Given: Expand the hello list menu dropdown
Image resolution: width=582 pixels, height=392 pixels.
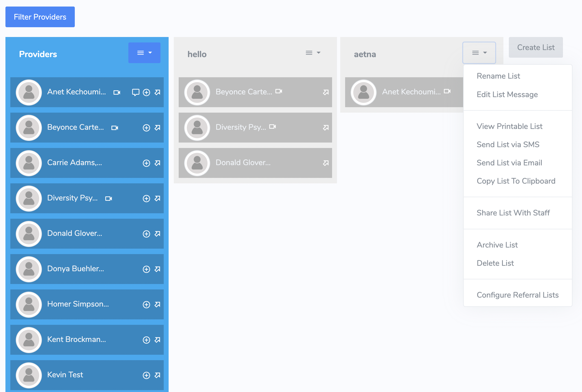Looking at the screenshot, I should tap(313, 53).
